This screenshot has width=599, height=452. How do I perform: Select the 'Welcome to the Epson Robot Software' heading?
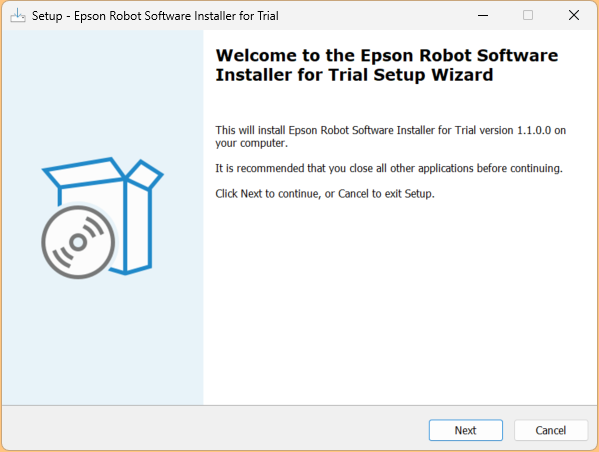pyautogui.click(x=387, y=65)
